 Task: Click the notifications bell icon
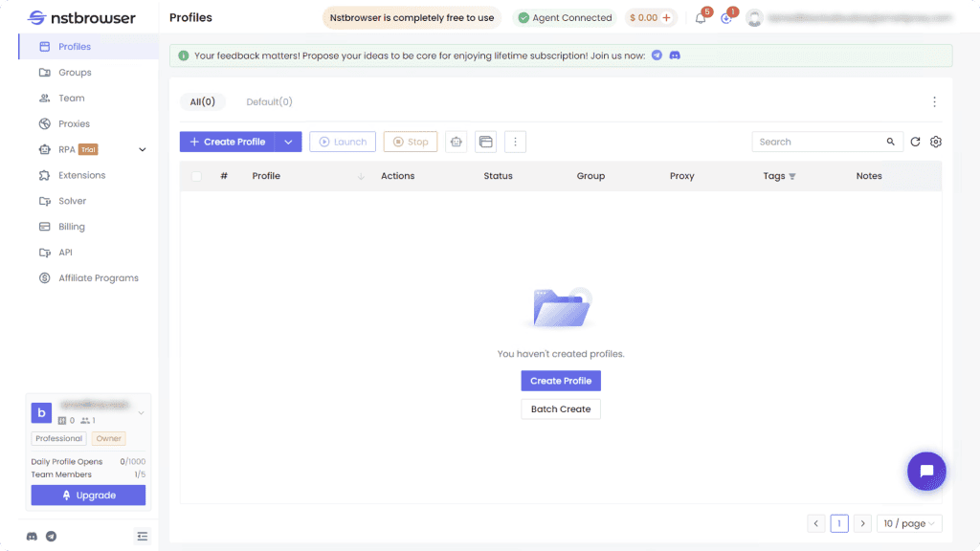coord(701,18)
